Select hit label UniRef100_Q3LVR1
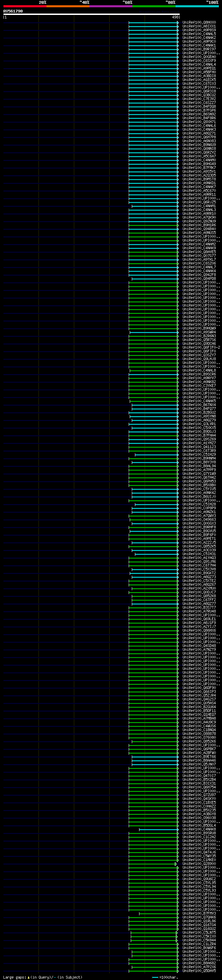 coord(199,424)
